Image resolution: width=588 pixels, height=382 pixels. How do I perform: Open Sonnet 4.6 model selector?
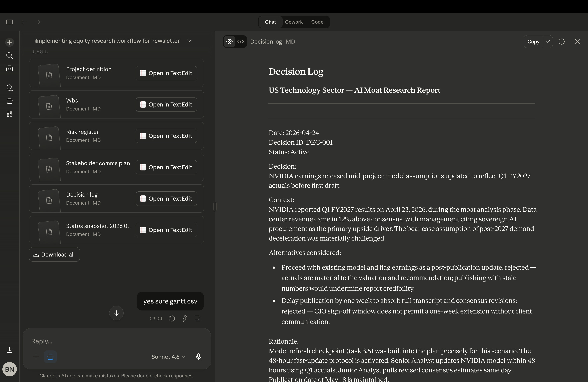[168, 357]
